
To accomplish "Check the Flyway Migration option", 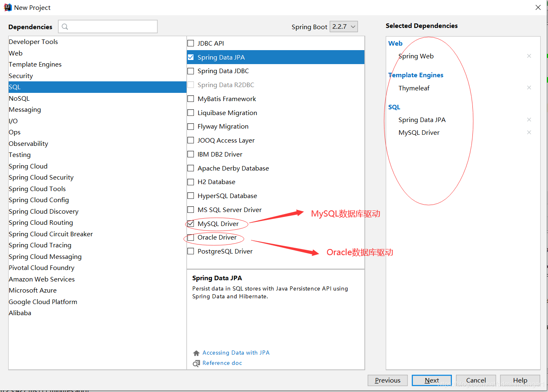I will [191, 127].
